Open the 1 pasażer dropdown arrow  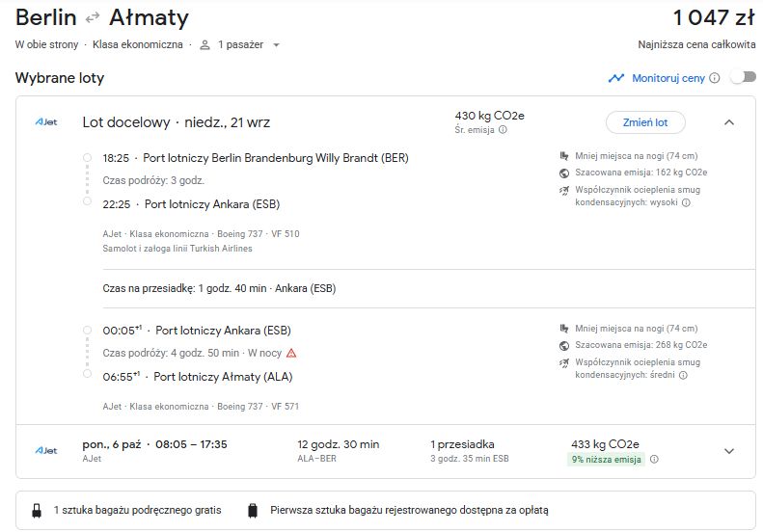(x=277, y=45)
